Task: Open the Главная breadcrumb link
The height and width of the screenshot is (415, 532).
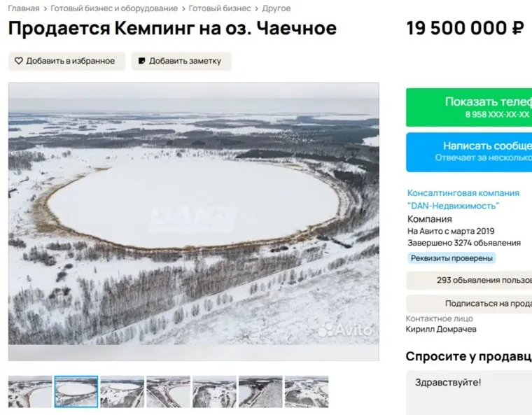Action: [24, 8]
